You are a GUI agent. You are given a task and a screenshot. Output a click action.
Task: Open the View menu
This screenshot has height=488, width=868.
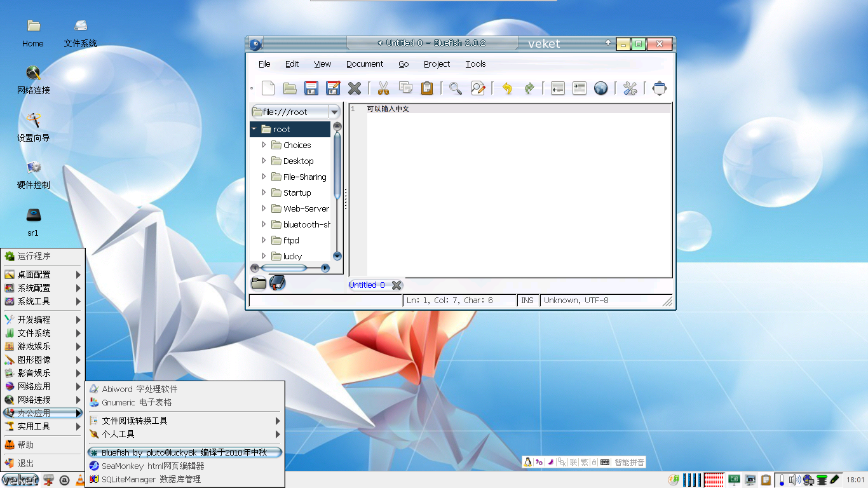pyautogui.click(x=322, y=64)
